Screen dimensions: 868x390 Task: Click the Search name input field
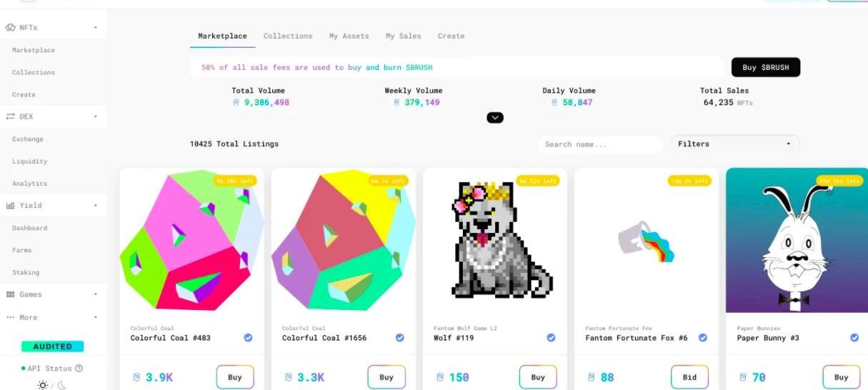(600, 144)
